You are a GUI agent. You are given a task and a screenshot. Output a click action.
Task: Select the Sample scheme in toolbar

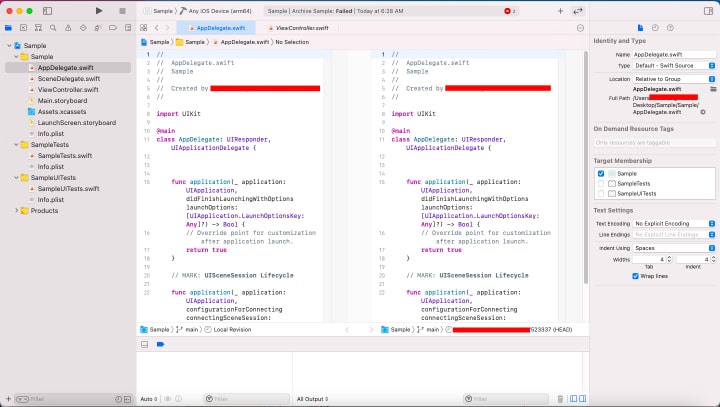tap(158, 11)
